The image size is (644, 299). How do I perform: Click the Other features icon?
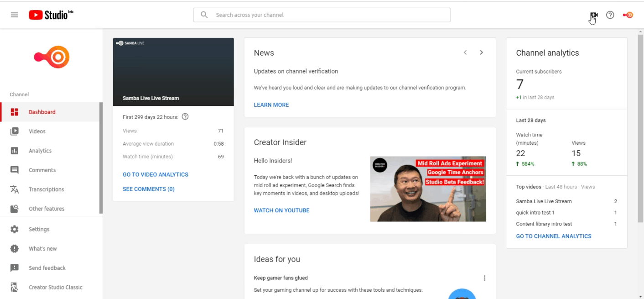[15, 209]
